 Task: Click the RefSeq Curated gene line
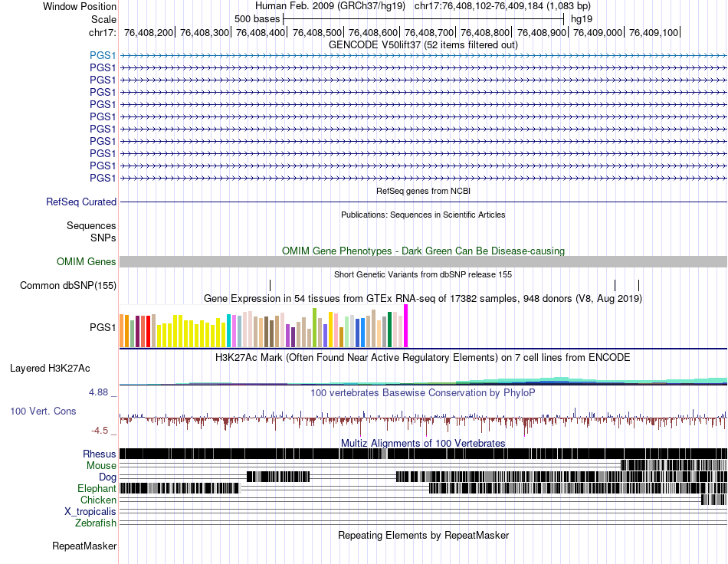pyautogui.click(x=423, y=202)
